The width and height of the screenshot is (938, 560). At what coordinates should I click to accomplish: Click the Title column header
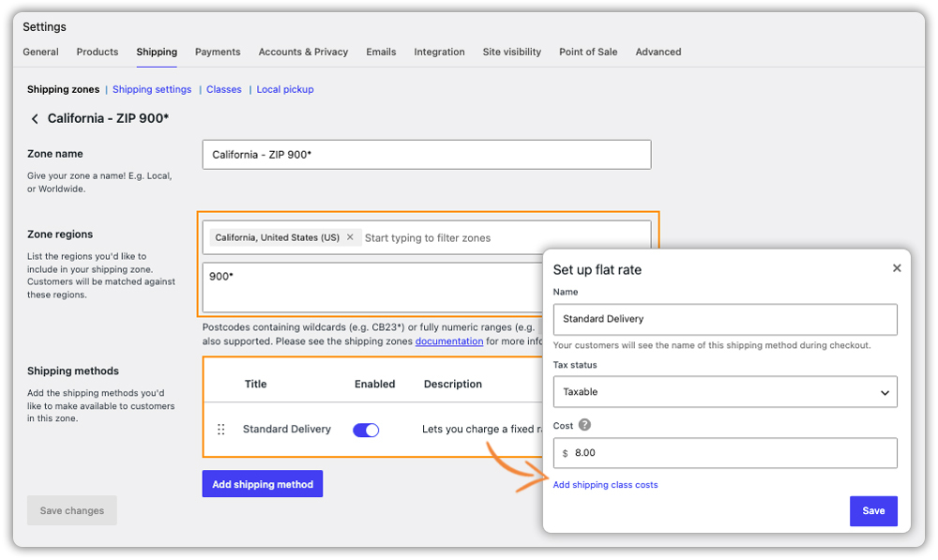click(255, 384)
